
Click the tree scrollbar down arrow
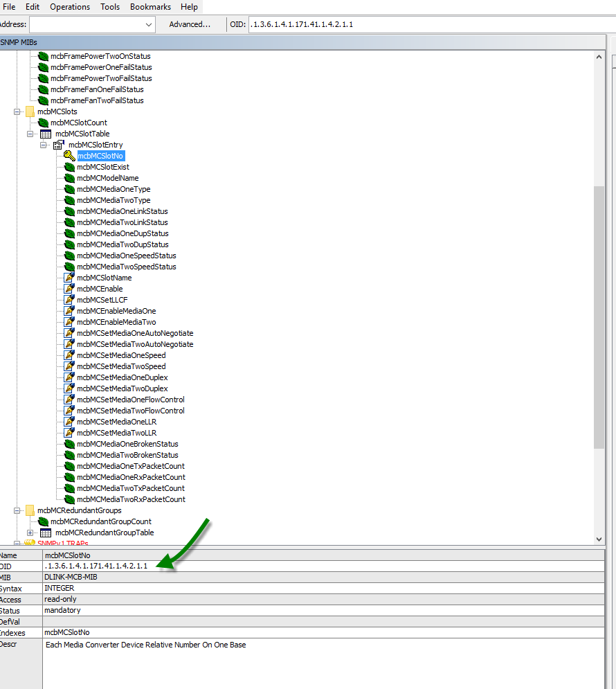point(599,539)
